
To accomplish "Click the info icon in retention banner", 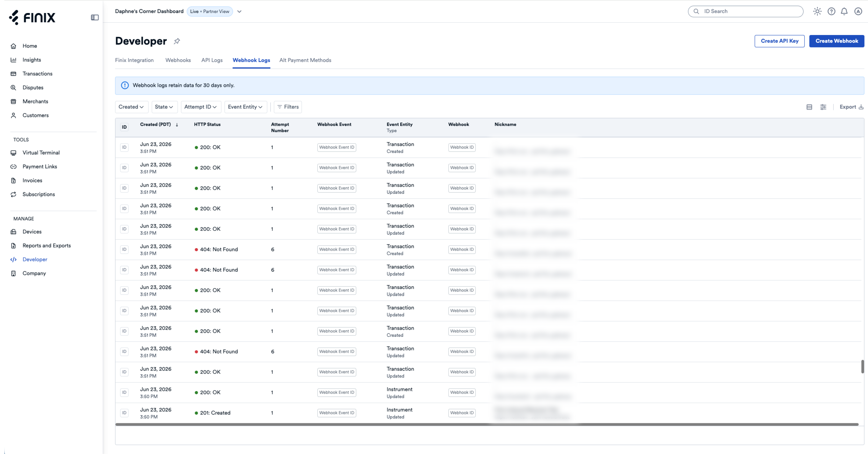I will (x=125, y=85).
